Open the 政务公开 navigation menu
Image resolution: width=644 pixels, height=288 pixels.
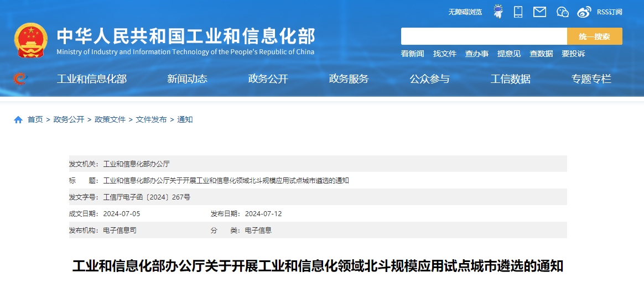(268, 78)
